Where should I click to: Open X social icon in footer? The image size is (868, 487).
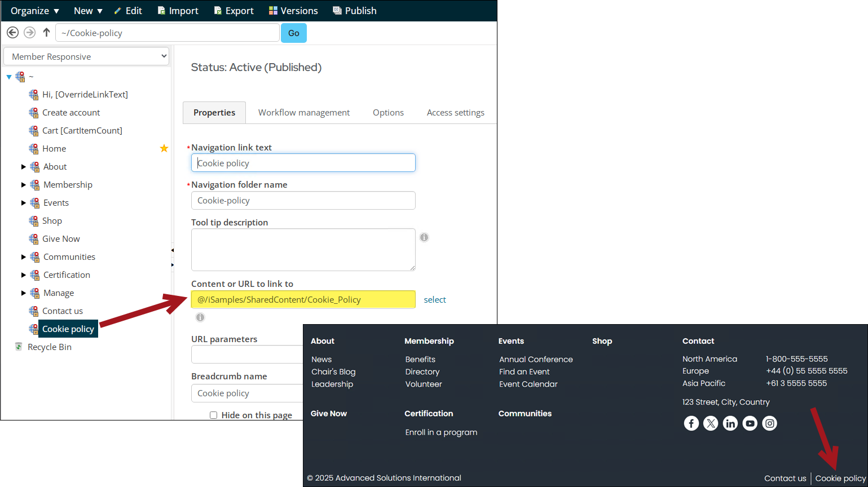[711, 423]
